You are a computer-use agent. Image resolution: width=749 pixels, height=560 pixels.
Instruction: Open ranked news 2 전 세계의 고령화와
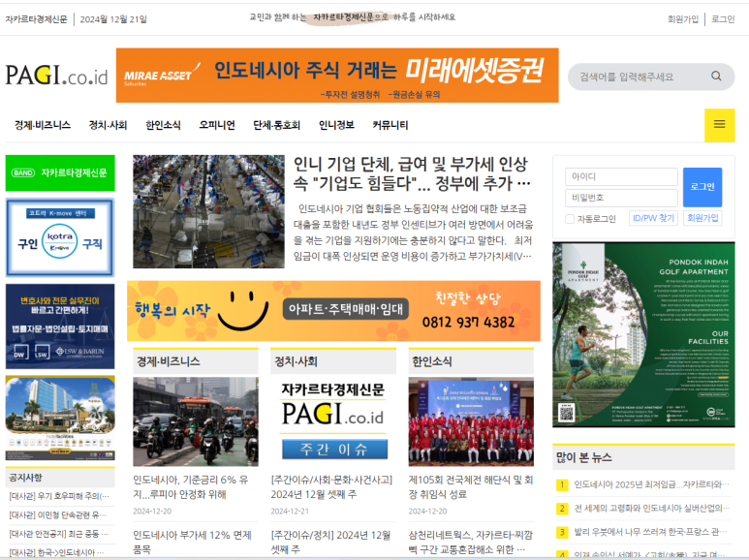coord(651,508)
